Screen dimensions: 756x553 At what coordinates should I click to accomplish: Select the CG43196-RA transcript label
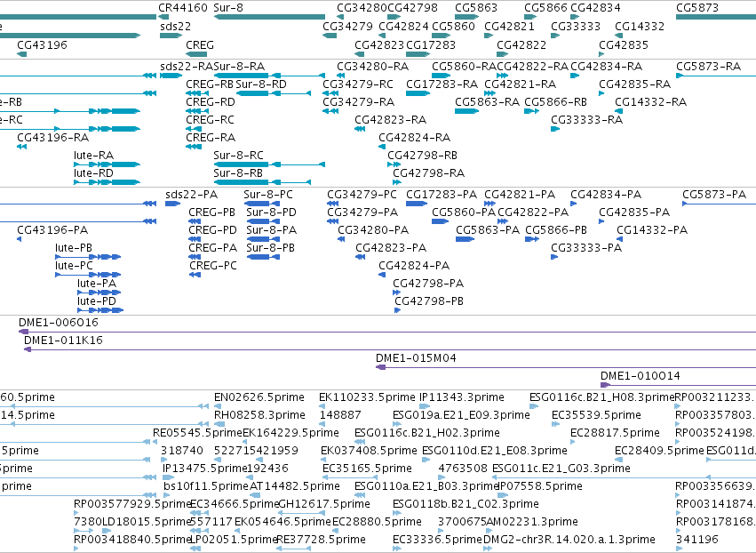click(53, 138)
